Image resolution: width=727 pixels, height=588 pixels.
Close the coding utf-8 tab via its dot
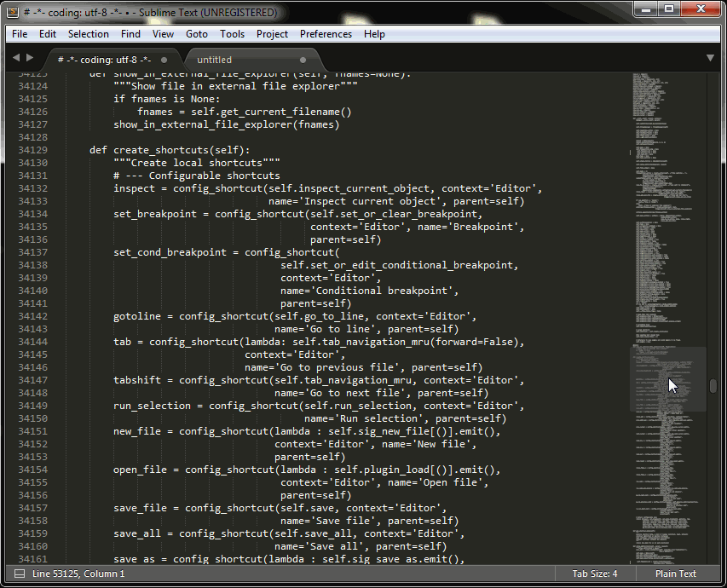click(x=164, y=60)
